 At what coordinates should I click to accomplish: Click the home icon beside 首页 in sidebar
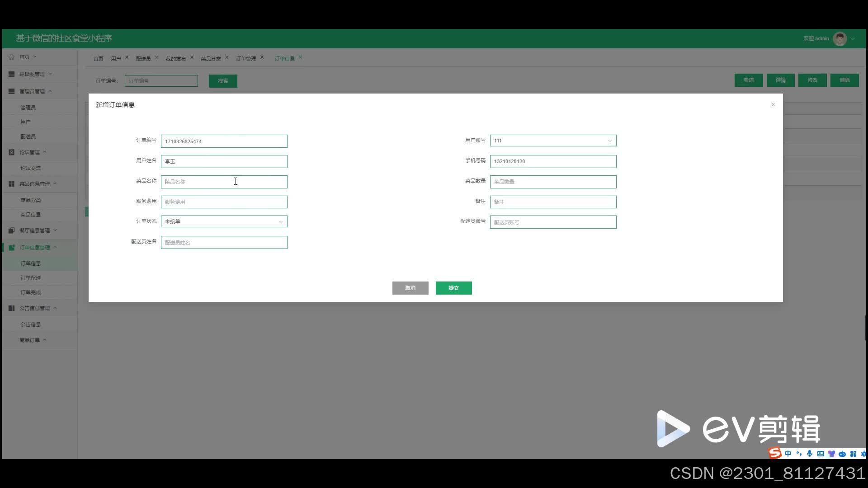(12, 57)
